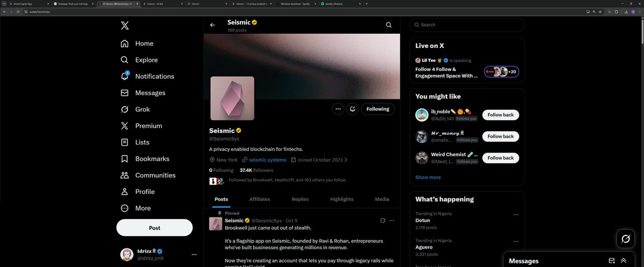The height and width of the screenshot is (267, 644).
Task: Navigate back using the browser back arrow
Action: point(5,11)
